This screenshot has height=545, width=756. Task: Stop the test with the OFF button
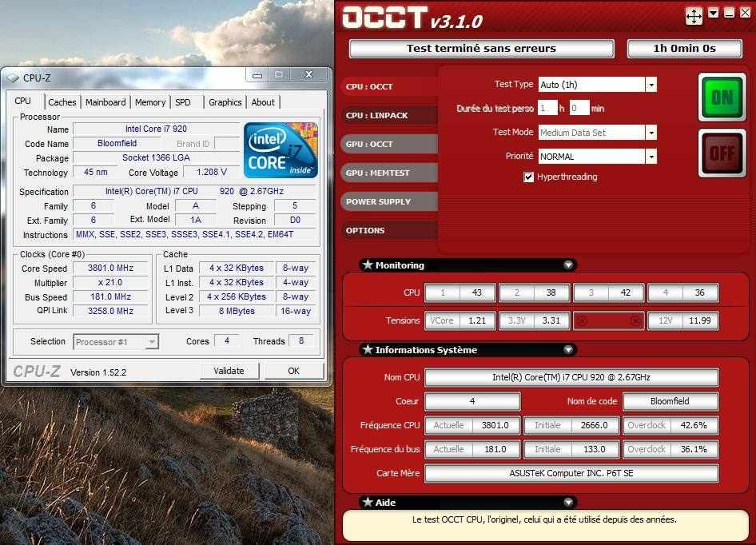[722, 153]
